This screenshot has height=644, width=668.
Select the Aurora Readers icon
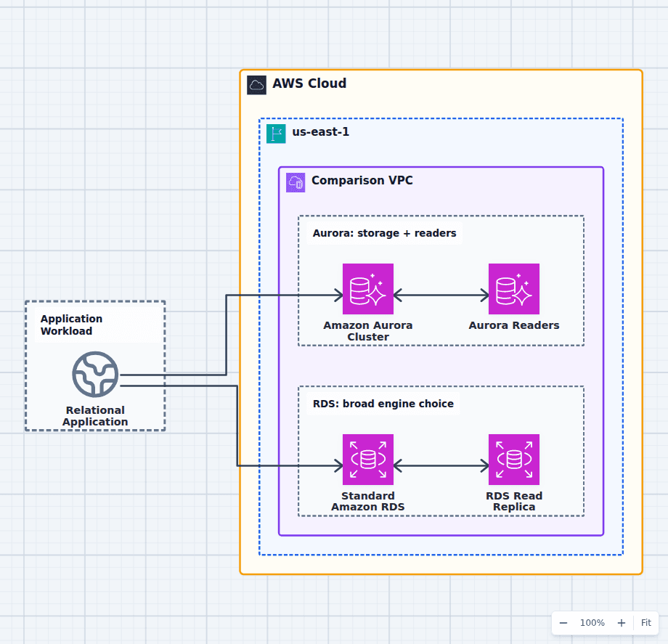(x=514, y=289)
